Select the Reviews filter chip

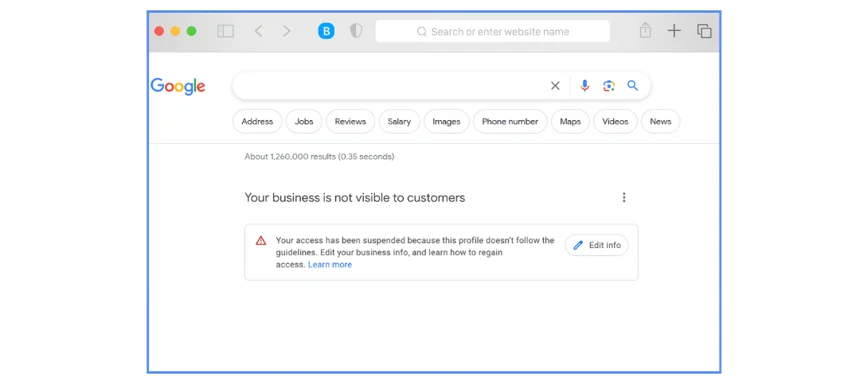pyautogui.click(x=350, y=122)
